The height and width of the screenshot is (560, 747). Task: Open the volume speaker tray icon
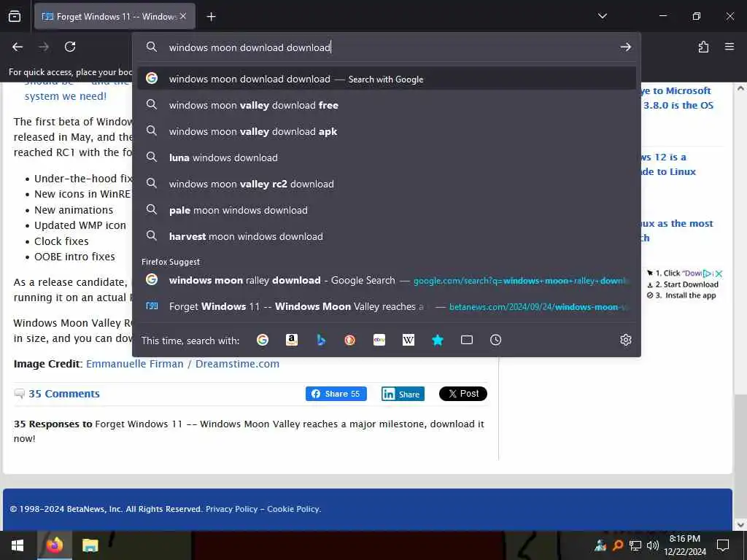(x=653, y=545)
